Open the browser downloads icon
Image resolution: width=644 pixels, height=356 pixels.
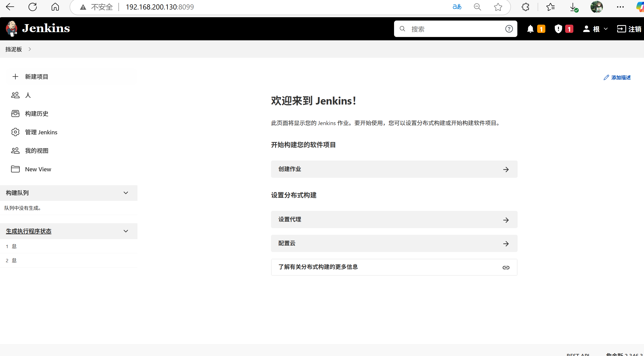click(573, 7)
